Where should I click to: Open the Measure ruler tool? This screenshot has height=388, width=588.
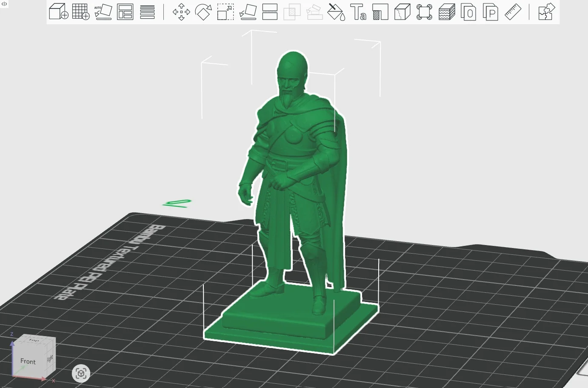click(513, 12)
